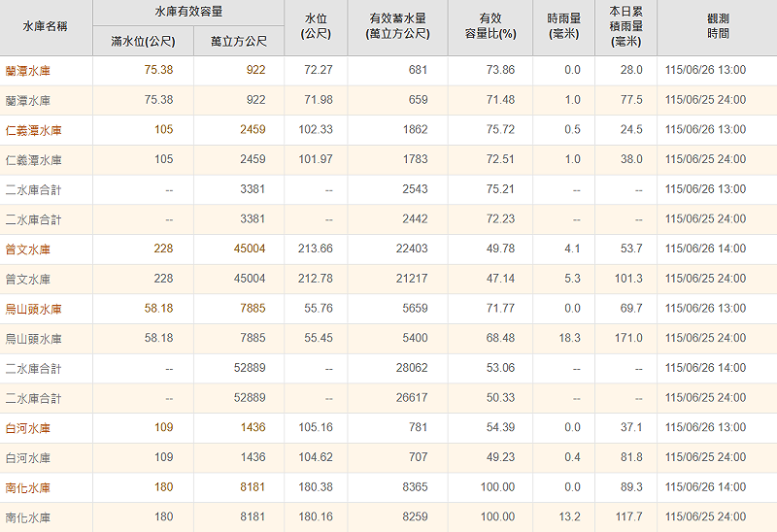This screenshot has width=777, height=532.
Task: Select storage value 5400
Action: pyautogui.click(x=416, y=338)
